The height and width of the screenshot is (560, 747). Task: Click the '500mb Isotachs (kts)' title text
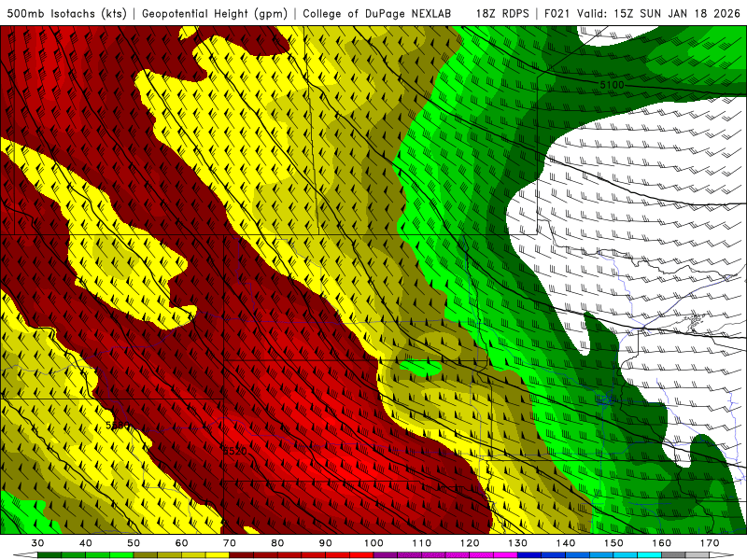coord(66,13)
